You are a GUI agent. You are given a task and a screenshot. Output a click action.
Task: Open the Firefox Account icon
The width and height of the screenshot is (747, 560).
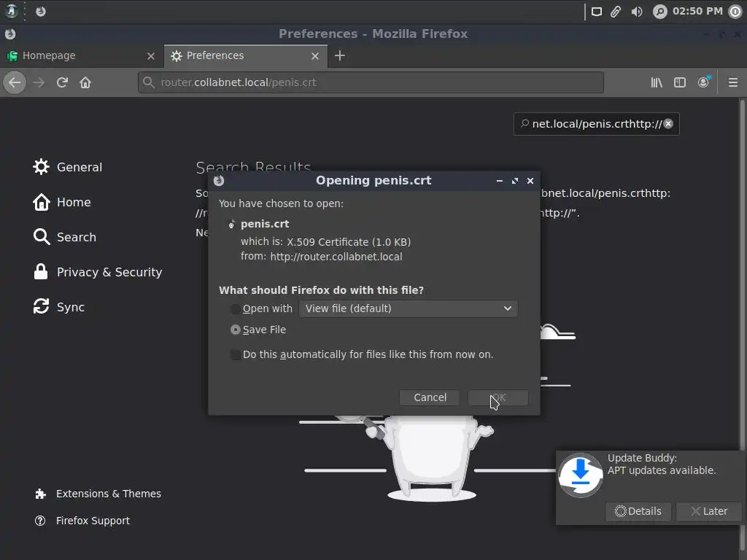coord(703,82)
